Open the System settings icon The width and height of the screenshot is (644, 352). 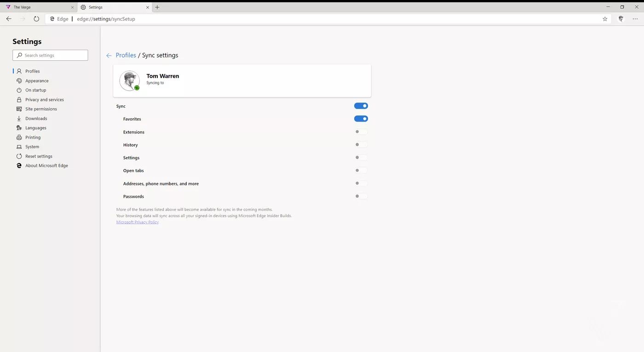pyautogui.click(x=19, y=146)
